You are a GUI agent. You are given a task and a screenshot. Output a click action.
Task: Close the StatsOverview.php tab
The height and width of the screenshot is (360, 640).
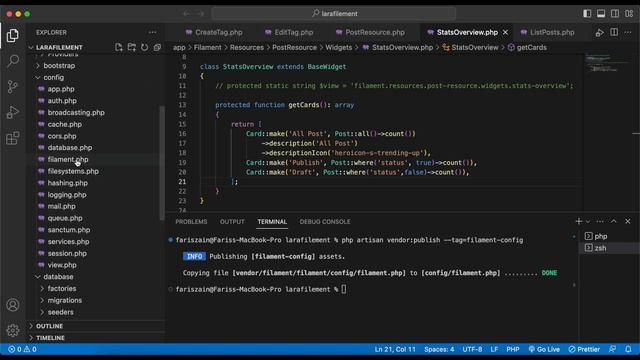pos(505,32)
